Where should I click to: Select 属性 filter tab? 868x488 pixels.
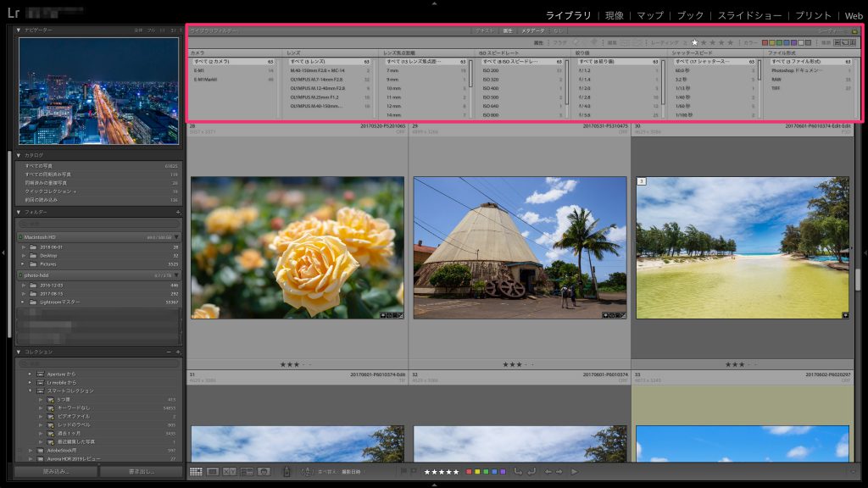pyautogui.click(x=508, y=31)
